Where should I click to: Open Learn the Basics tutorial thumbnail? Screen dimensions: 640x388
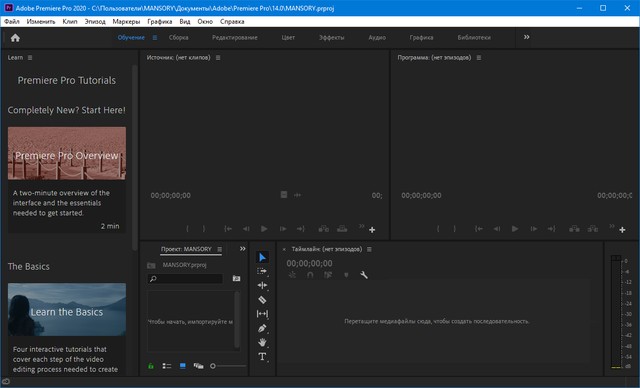(67, 310)
